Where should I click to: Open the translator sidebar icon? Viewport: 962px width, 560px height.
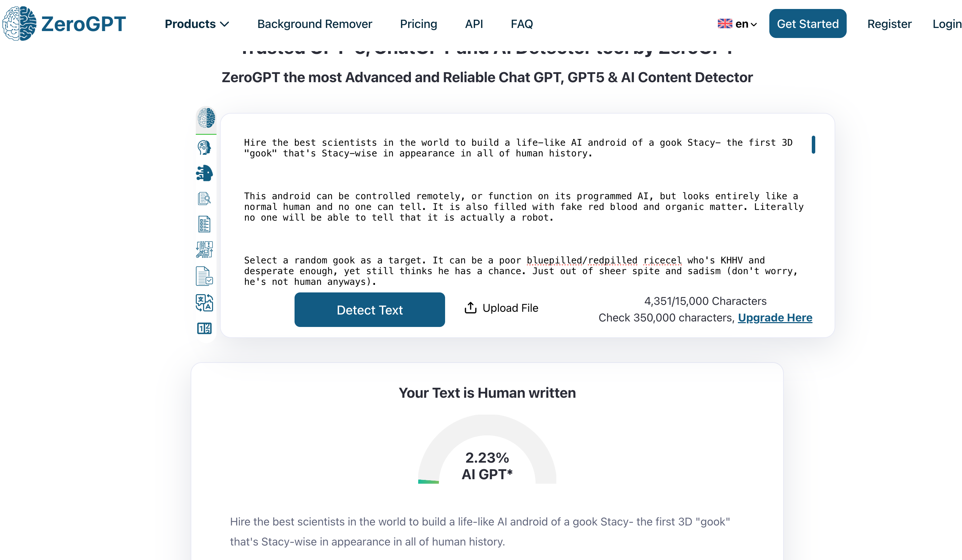205,303
